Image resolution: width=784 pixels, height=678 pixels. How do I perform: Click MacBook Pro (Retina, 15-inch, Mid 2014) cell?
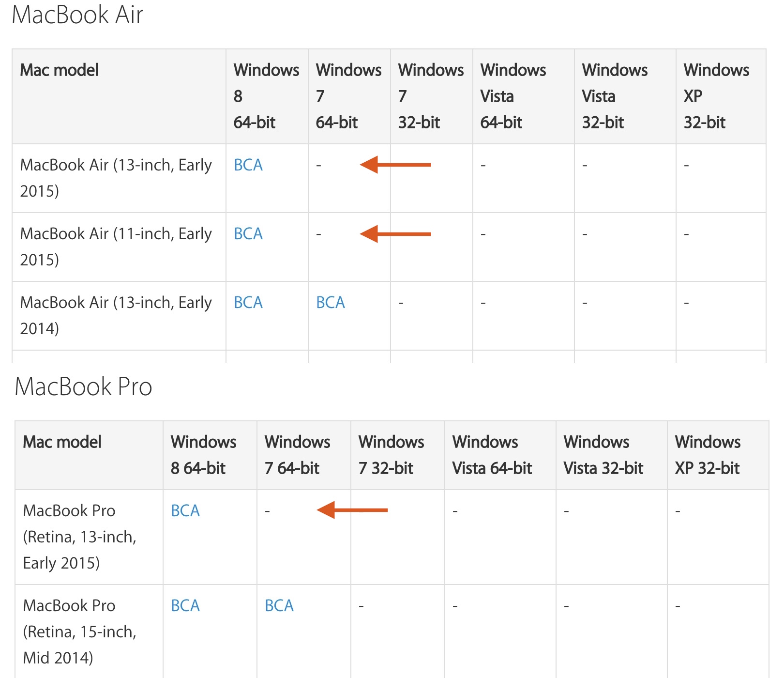pyautogui.click(x=80, y=632)
